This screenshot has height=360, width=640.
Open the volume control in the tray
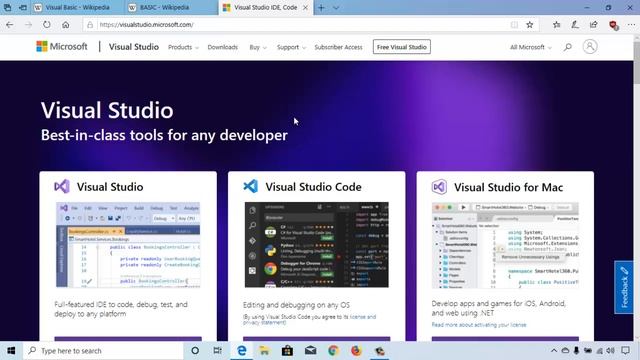610,351
